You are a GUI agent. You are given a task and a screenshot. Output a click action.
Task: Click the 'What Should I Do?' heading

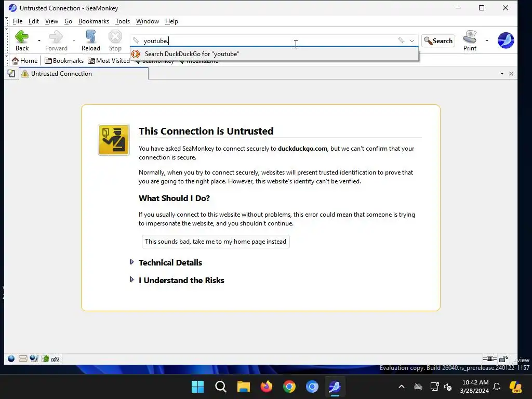tap(174, 198)
